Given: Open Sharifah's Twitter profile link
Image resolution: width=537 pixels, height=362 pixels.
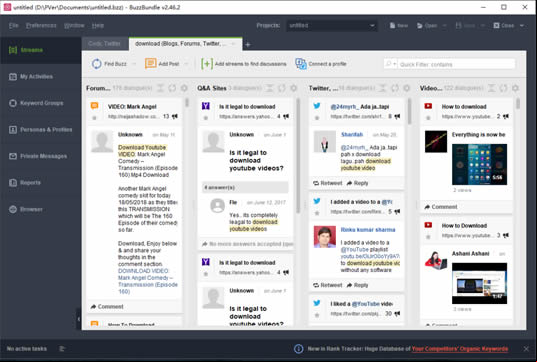Looking at the screenshot, I should click(x=352, y=135).
